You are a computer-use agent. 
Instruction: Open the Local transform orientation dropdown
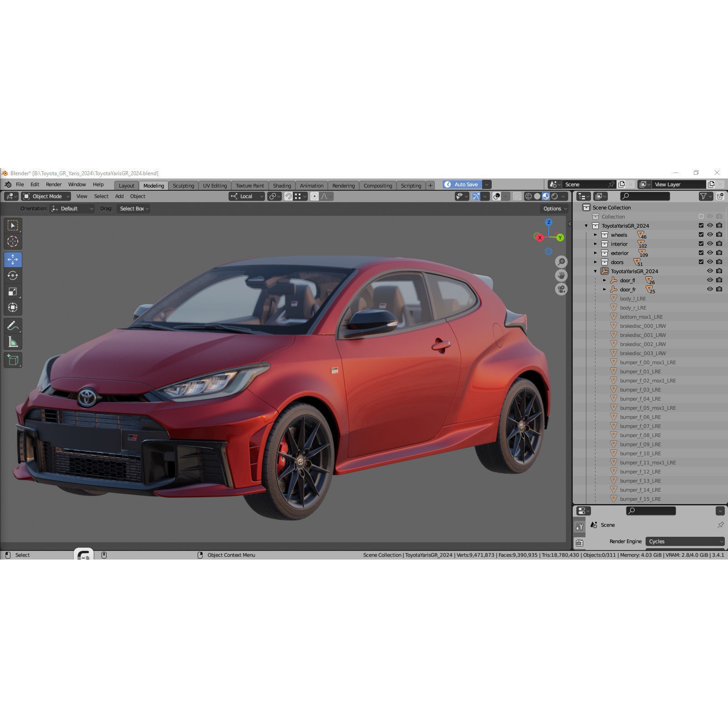tap(247, 196)
